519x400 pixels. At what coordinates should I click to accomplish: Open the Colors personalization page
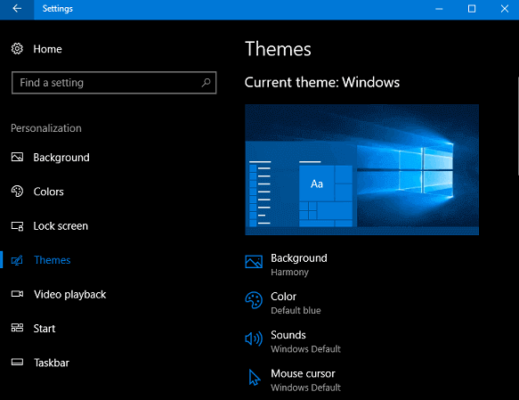pos(48,192)
